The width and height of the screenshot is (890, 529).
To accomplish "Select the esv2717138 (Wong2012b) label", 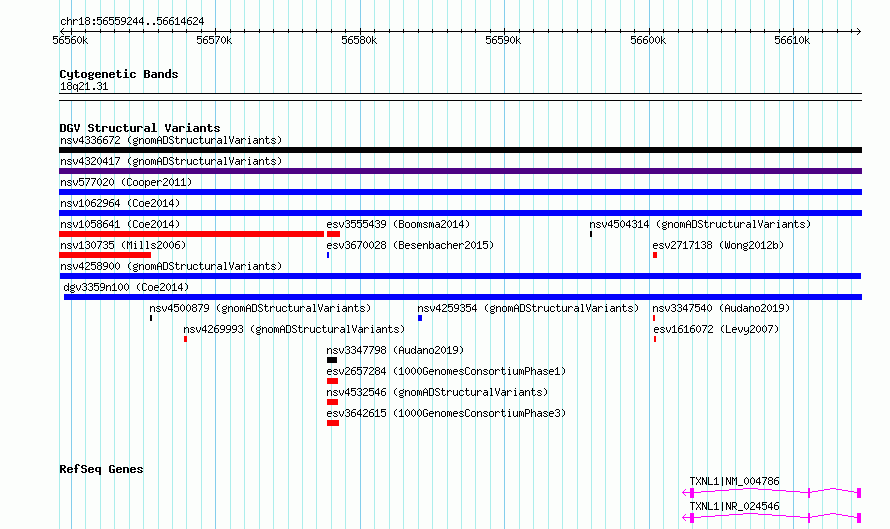I will (x=718, y=245).
